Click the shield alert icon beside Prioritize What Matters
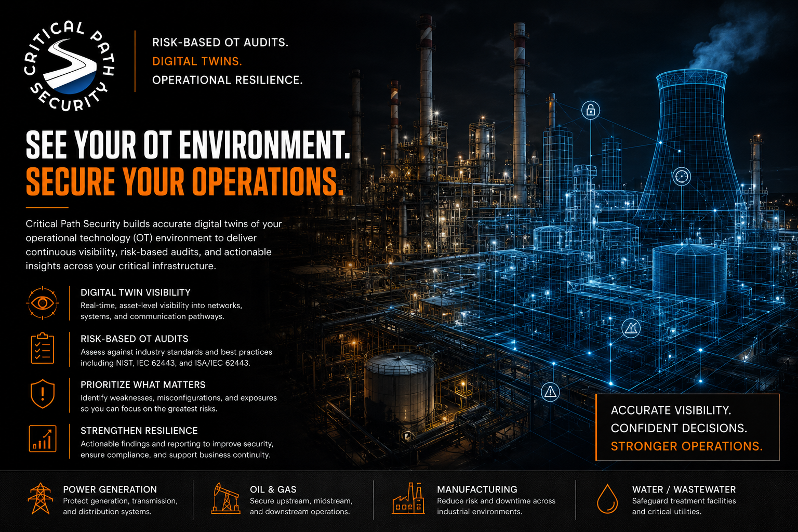Screen dimensions: 798x532 pos(43,394)
